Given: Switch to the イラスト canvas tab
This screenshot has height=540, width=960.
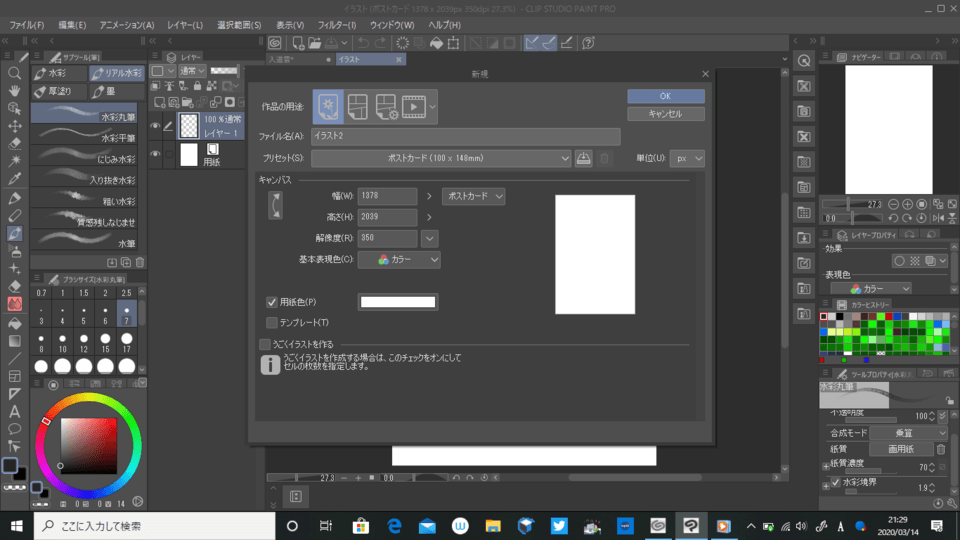Looking at the screenshot, I should (369, 59).
